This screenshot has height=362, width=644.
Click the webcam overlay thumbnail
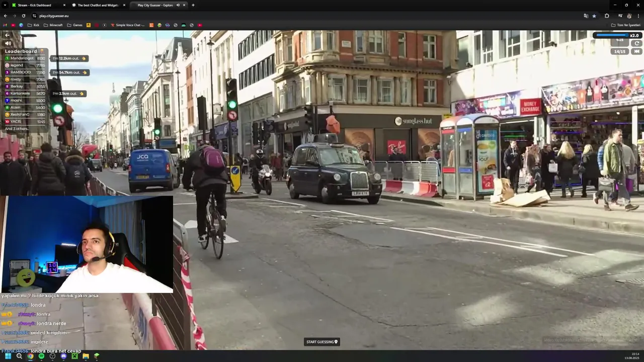(x=87, y=244)
